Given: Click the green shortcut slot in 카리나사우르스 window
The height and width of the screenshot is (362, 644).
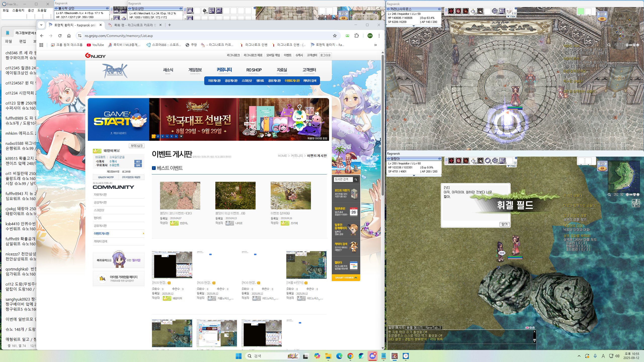Looking at the screenshot, I should click(580, 11).
